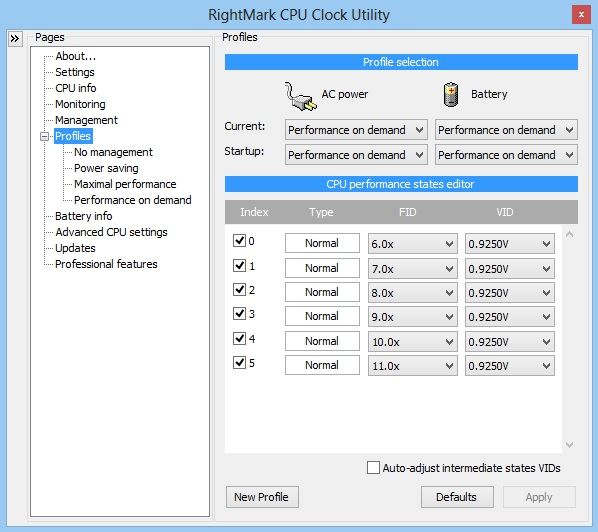Click the VID column header
The height and width of the screenshot is (532, 598).
coord(505,212)
